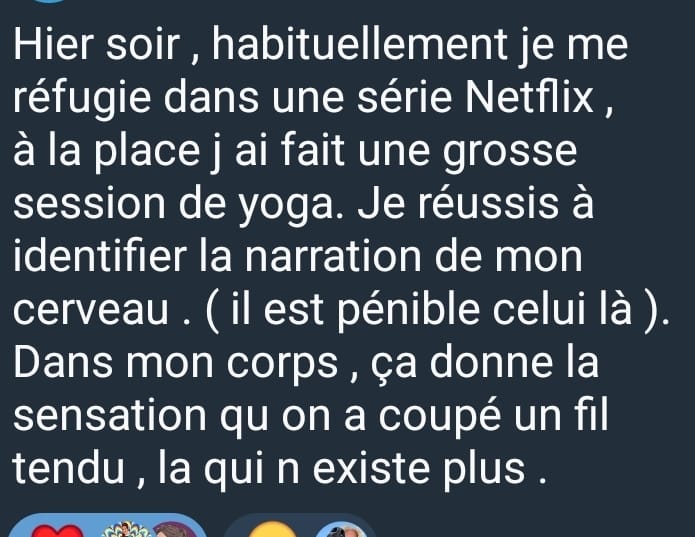Click the word "Netflix" in the message
This screenshot has height=537, width=695.
[530, 97]
